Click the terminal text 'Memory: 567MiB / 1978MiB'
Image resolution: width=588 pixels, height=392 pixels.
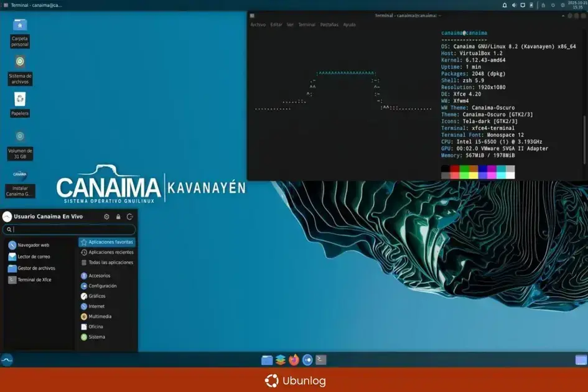pos(478,156)
